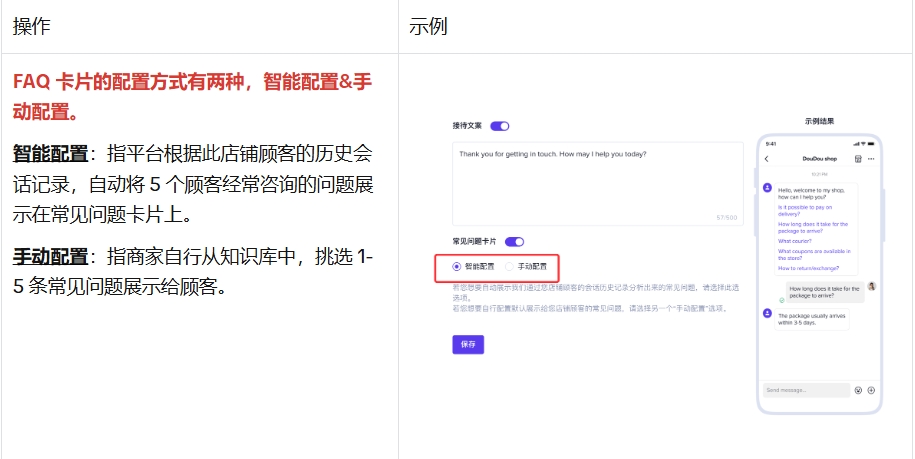Click the bot avatar beside package arrival reply
Viewport: 915px width, 459px height.
coord(767,313)
